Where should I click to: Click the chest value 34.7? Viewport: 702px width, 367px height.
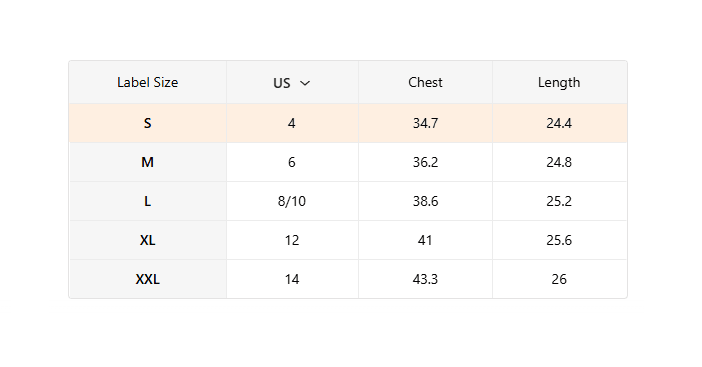coord(425,123)
